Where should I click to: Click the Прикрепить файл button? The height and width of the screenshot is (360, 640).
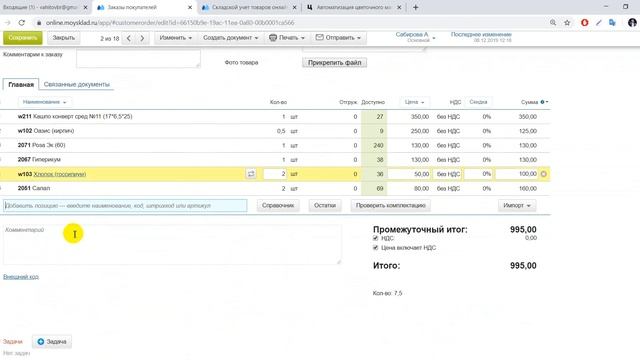click(334, 63)
